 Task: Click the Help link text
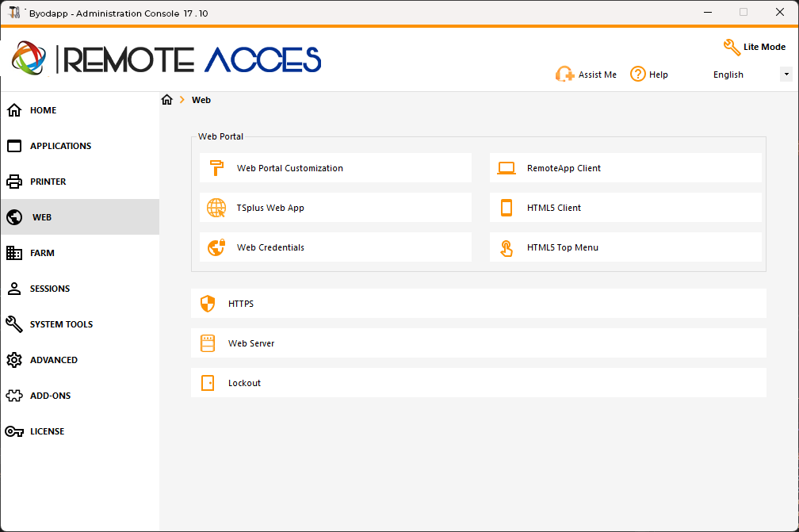659,75
